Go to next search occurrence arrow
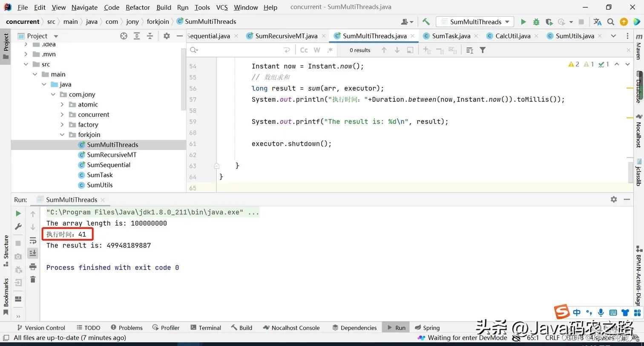This screenshot has height=346, width=644. tap(397, 50)
